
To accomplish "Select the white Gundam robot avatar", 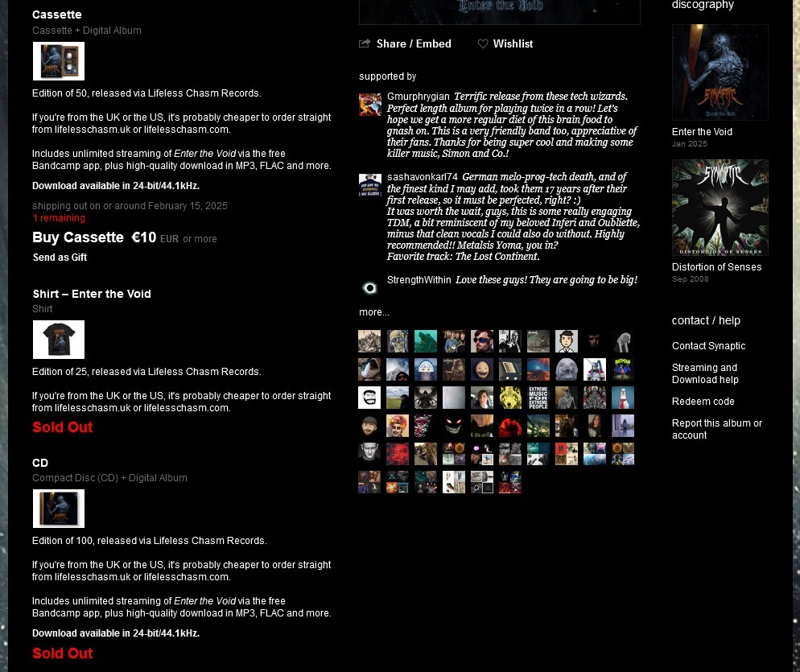I will coord(595,369).
